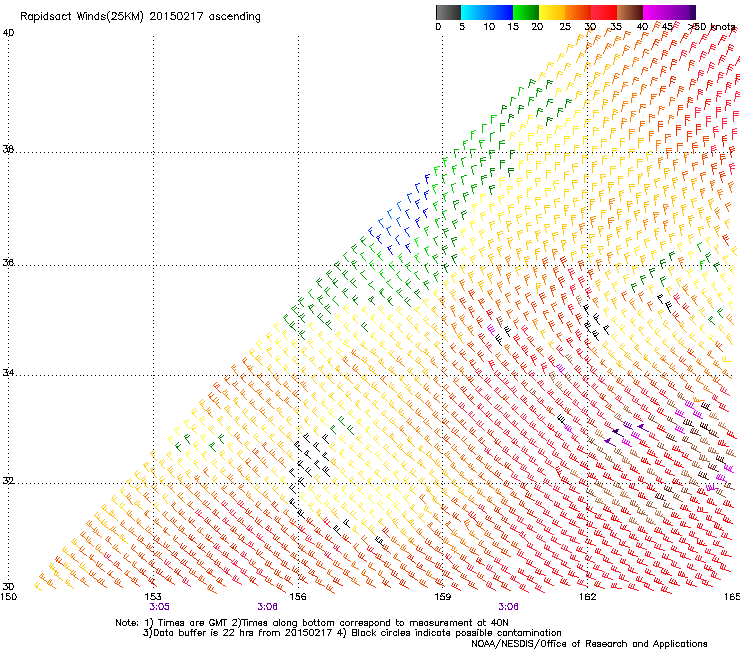This screenshot has width=740, height=650.
Task: Click the cyan-blue 5-15 knots legend segment
Action: pyautogui.click(x=487, y=12)
